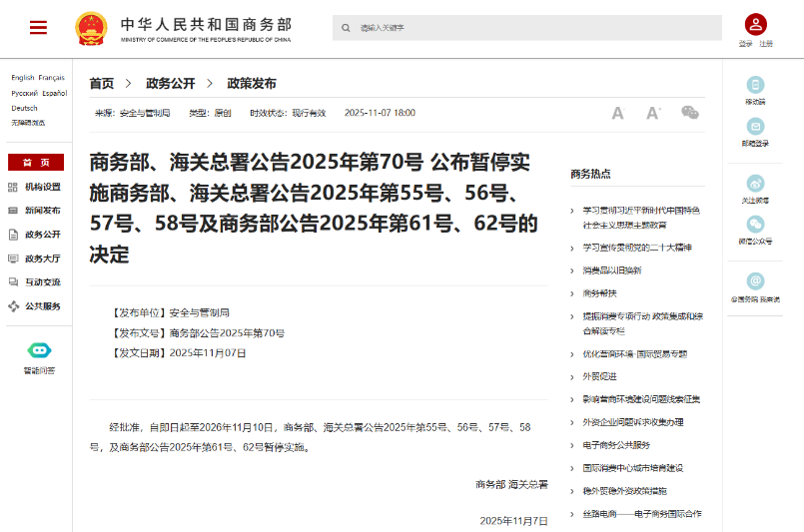Click the 商务部 海关总署 signature text
The image size is (804, 532).
tap(511, 484)
